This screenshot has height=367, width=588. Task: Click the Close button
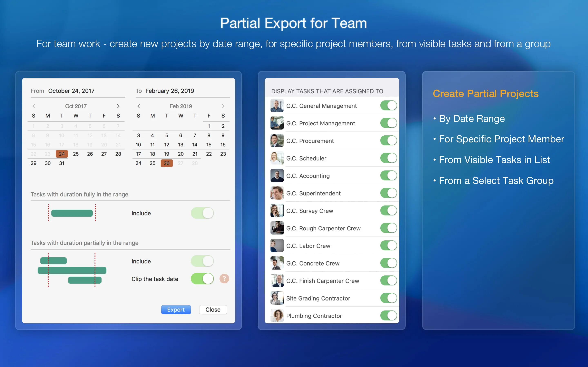[x=213, y=310]
